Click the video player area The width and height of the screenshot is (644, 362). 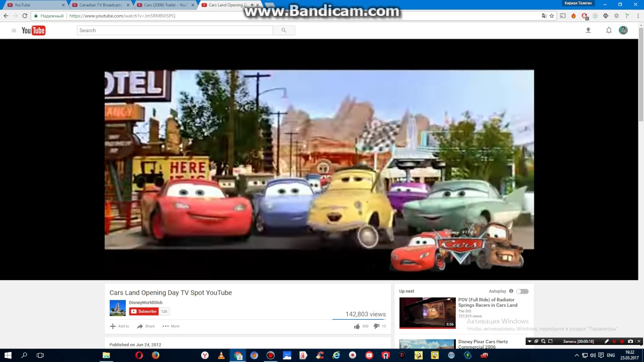click(319, 159)
